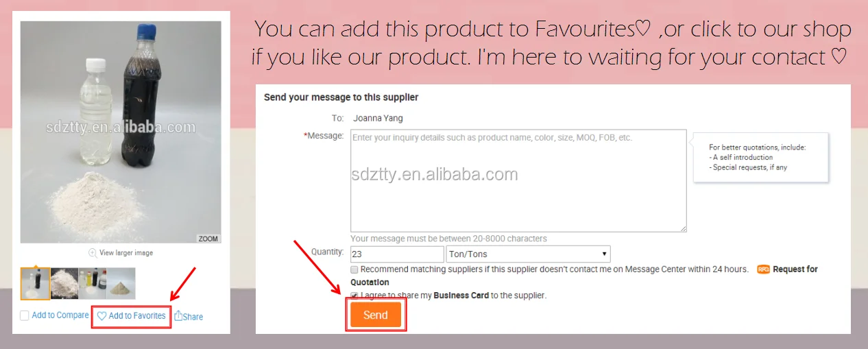The height and width of the screenshot is (349, 868).
Task: Select the multiple colored bottles thumbnail
Action: pyautogui.click(x=93, y=283)
